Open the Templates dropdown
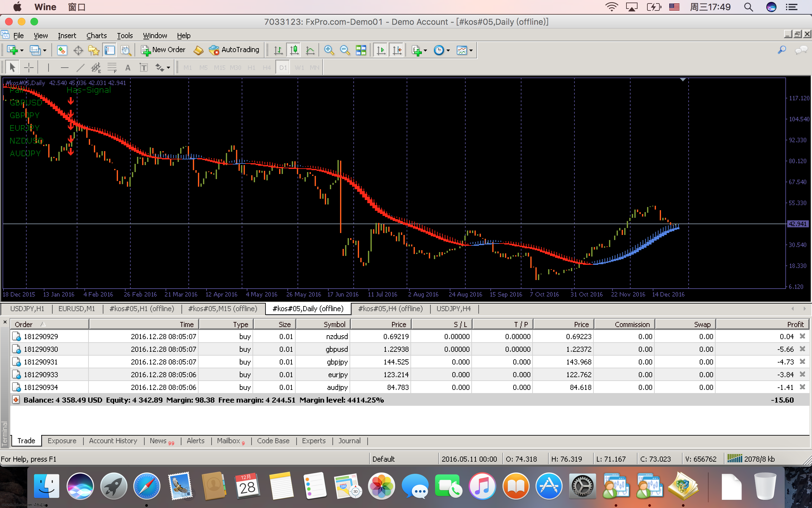Screen dimensions: 812x508 [464, 50]
